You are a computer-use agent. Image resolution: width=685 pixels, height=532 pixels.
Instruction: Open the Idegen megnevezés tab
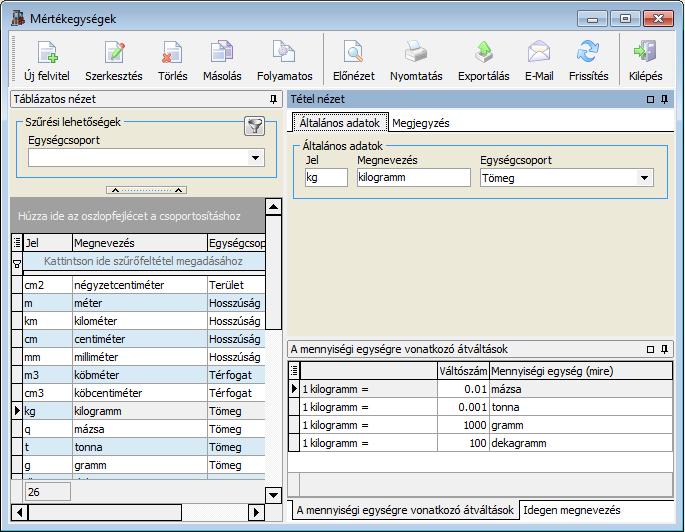click(571, 510)
